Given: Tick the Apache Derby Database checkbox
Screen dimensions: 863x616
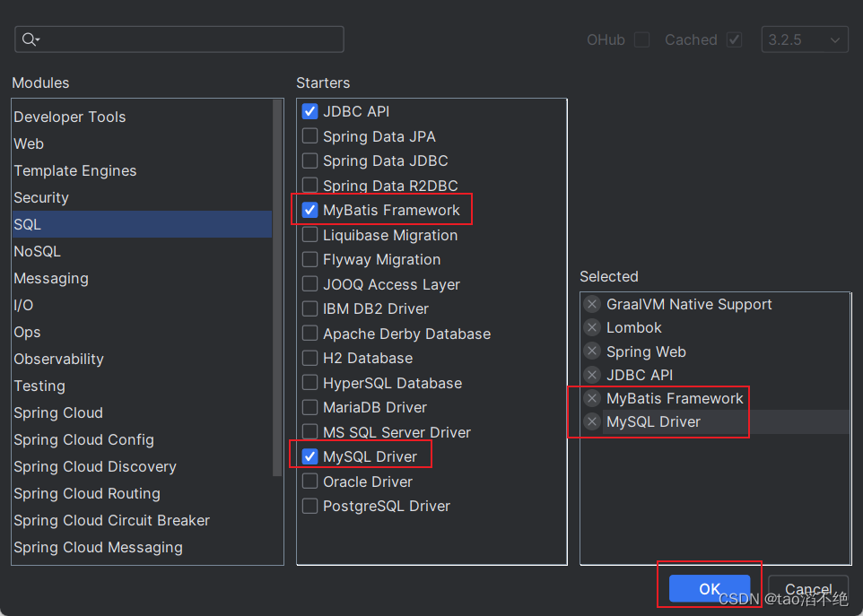Looking at the screenshot, I should 309,334.
